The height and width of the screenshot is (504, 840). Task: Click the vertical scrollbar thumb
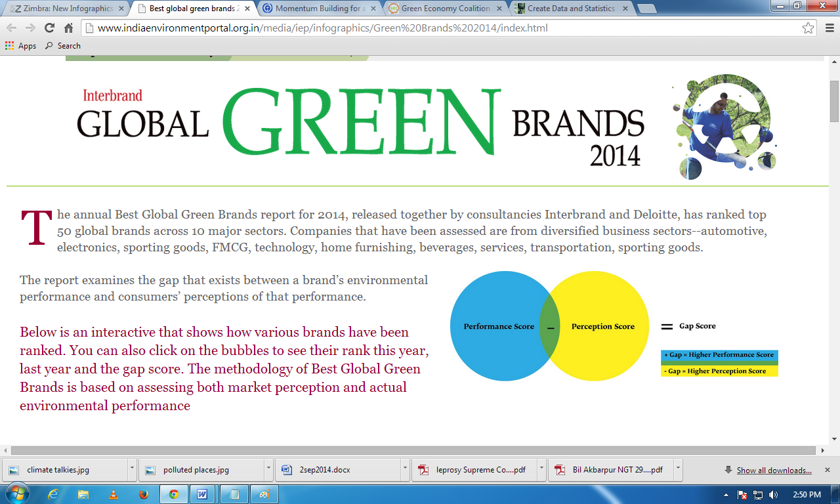[x=834, y=102]
